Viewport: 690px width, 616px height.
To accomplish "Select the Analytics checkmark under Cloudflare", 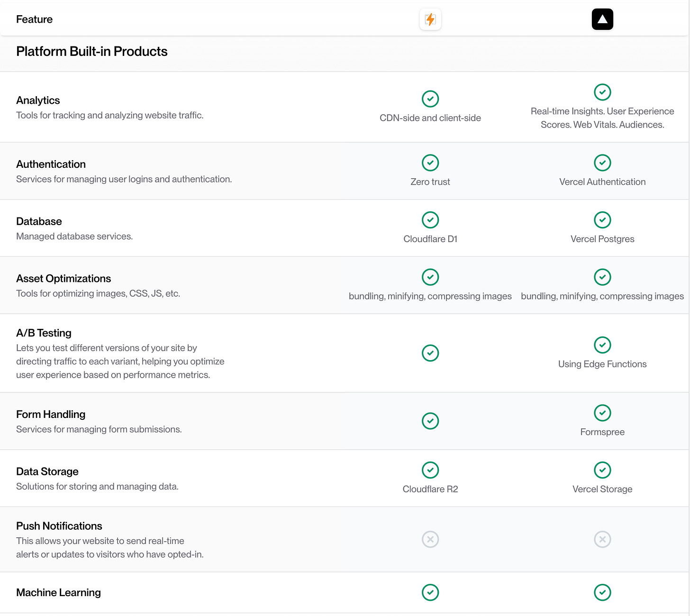I will point(430,99).
